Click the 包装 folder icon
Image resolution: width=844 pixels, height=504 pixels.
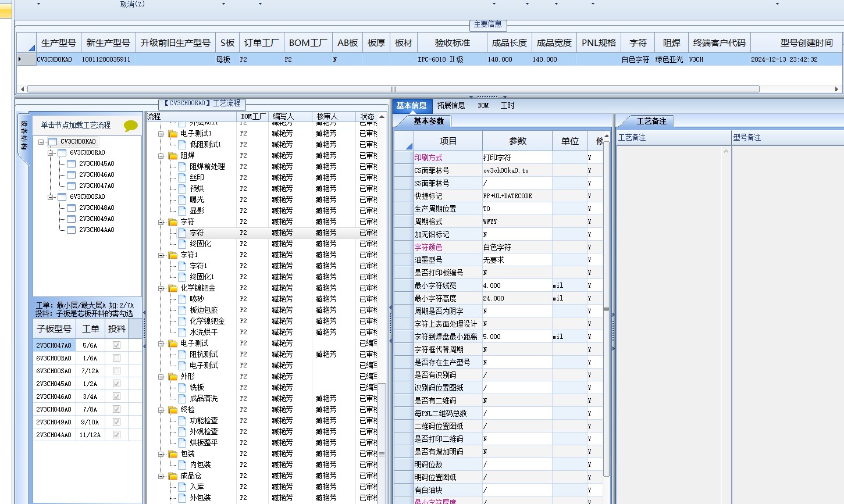pos(173,454)
